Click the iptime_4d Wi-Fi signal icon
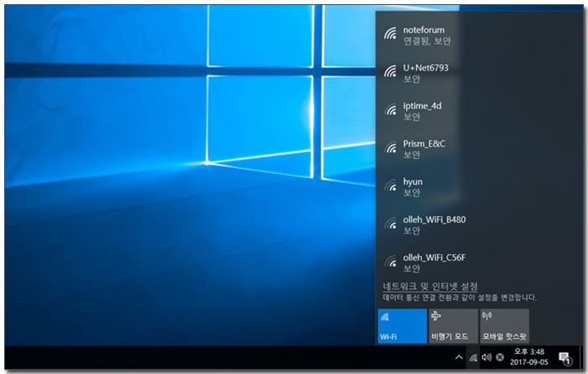 (x=390, y=110)
